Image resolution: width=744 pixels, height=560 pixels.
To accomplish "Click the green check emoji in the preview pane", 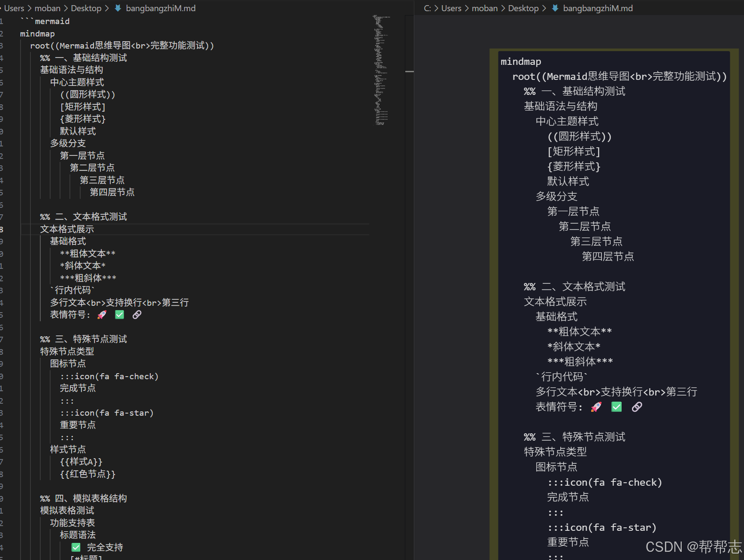I will click(616, 407).
